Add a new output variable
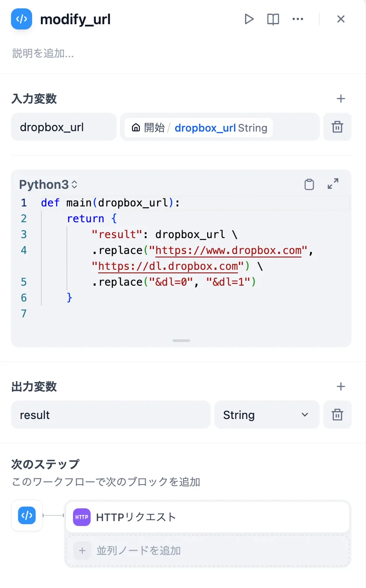The height and width of the screenshot is (588, 366). pyautogui.click(x=341, y=386)
